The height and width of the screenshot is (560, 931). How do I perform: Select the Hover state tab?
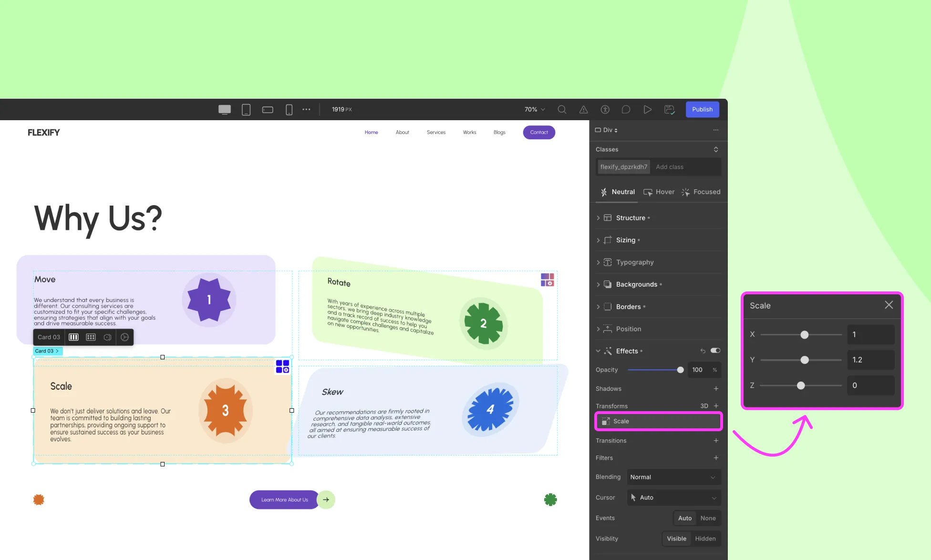coord(659,192)
